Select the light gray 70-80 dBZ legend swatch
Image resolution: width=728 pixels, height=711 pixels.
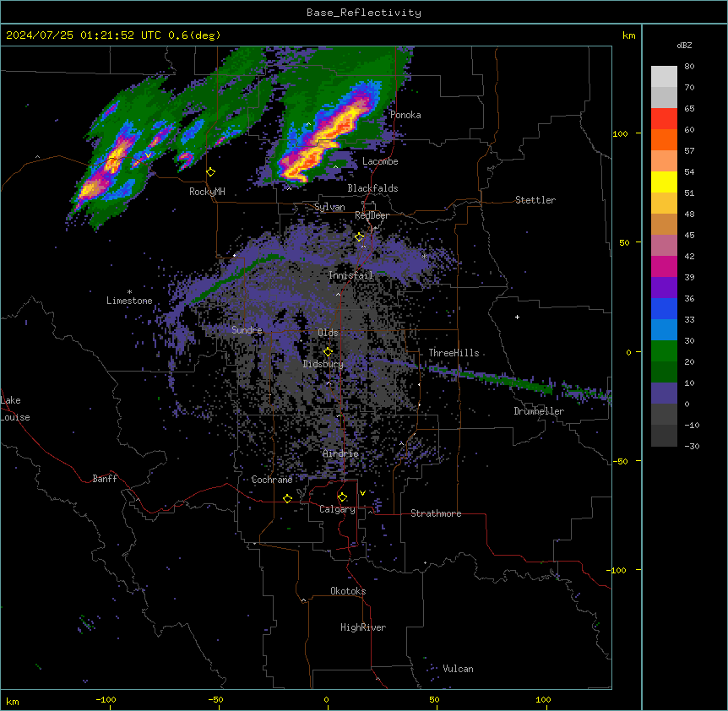coord(664,77)
